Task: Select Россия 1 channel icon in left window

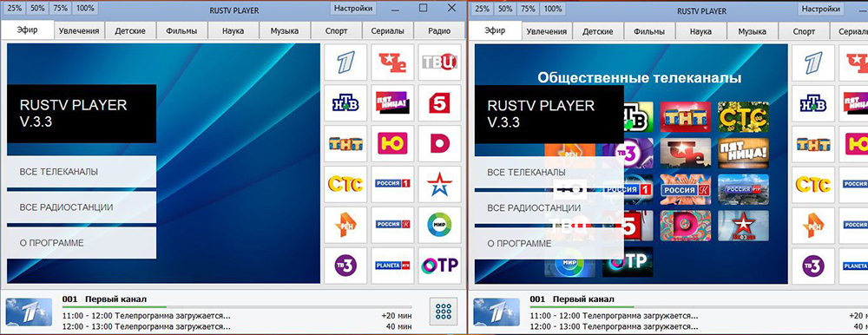Action: coord(392,184)
